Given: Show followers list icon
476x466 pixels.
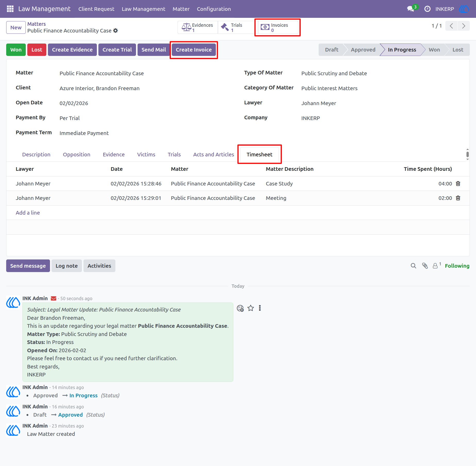Looking at the screenshot, I should pos(437,266).
